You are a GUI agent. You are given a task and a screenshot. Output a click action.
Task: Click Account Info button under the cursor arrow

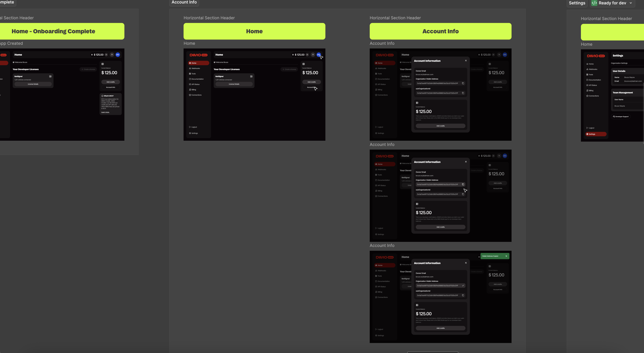[x=311, y=87]
